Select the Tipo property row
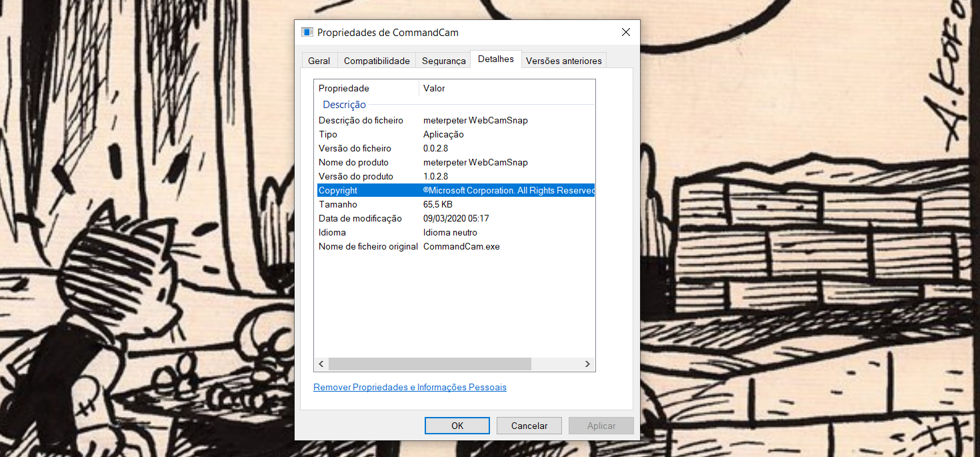The height and width of the screenshot is (457, 980). pyautogui.click(x=455, y=135)
